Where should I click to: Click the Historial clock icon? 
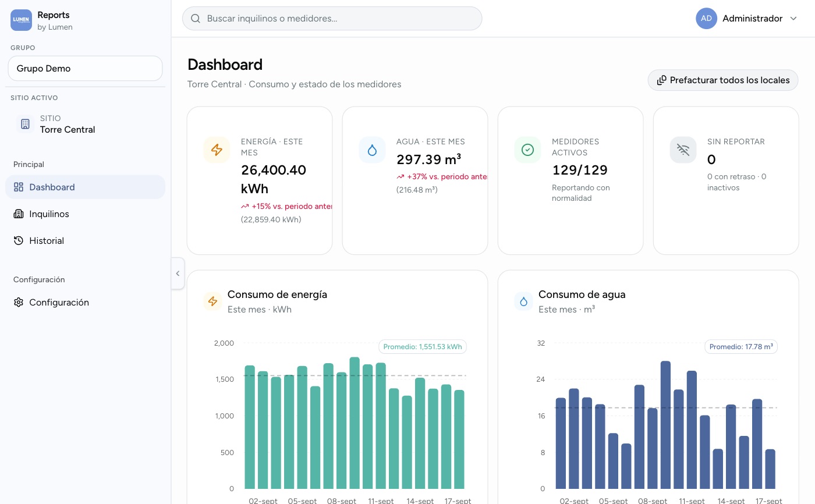point(19,241)
